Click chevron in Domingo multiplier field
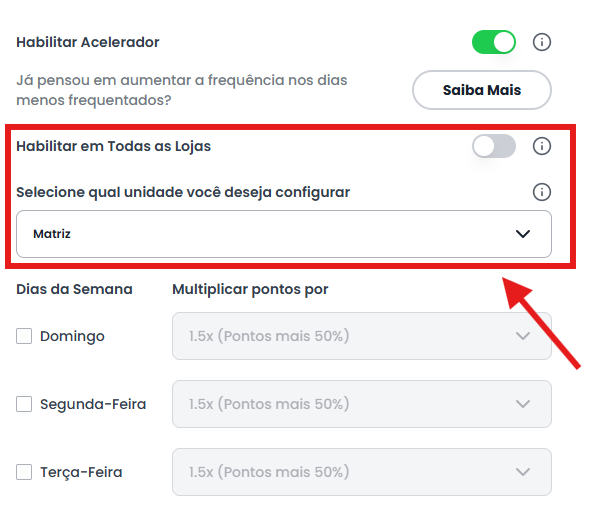This screenshot has width=595, height=505. 523,336
